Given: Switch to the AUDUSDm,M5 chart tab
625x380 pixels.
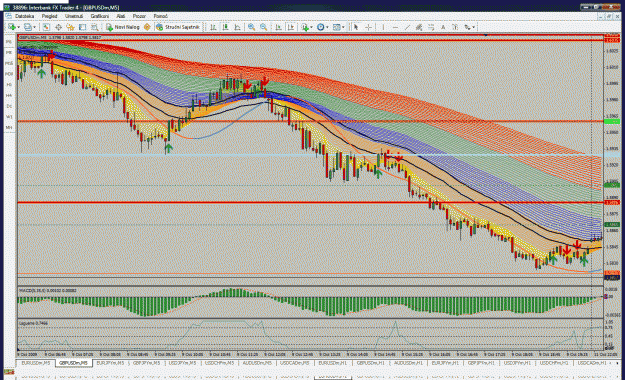Looking at the screenshot, I should tap(257, 363).
